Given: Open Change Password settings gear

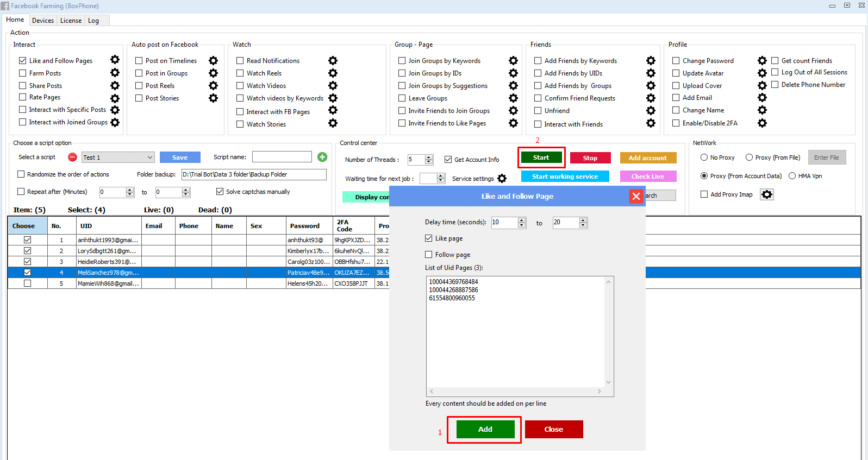Looking at the screenshot, I should click(x=762, y=60).
